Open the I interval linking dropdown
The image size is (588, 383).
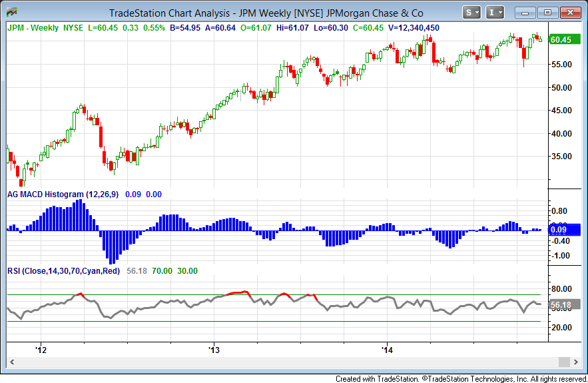coord(495,13)
